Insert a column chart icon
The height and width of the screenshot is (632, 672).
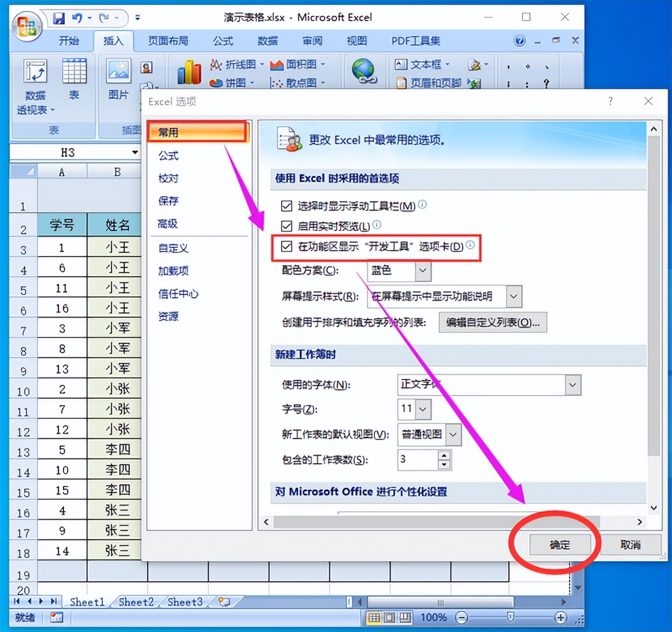coord(189,71)
